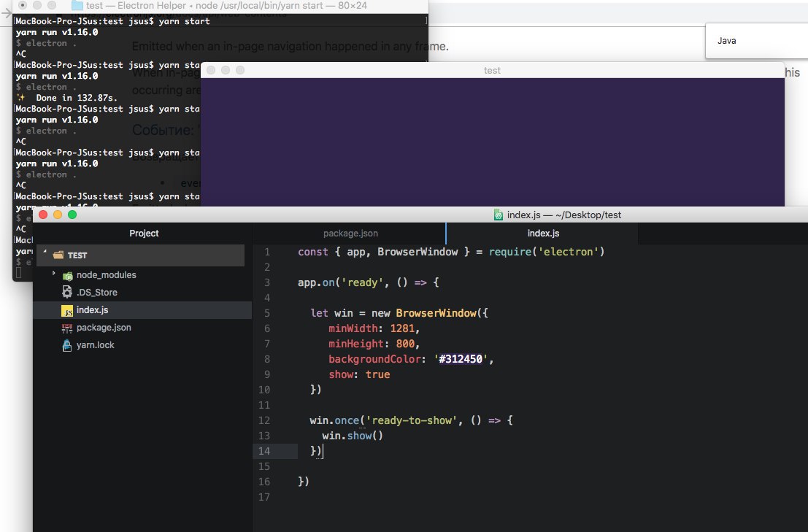
Task: Click the yellow minimize button of Atom window
Action: pos(58,215)
